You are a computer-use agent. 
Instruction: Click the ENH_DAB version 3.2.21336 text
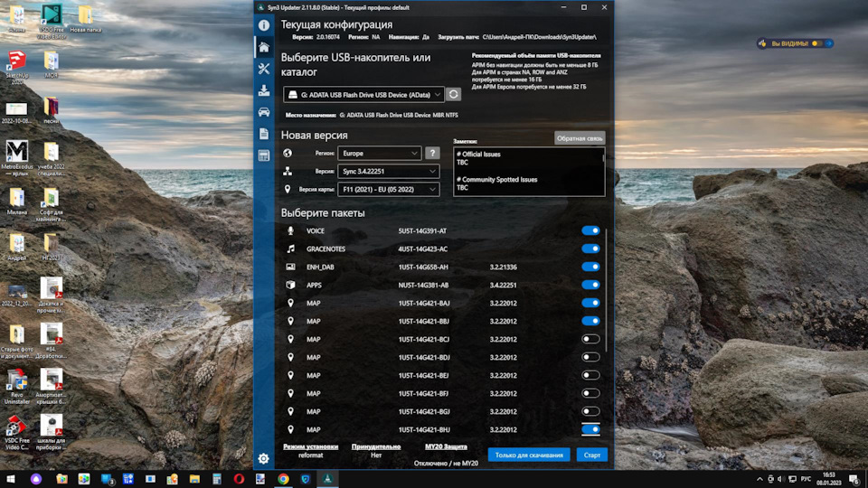coord(504,267)
